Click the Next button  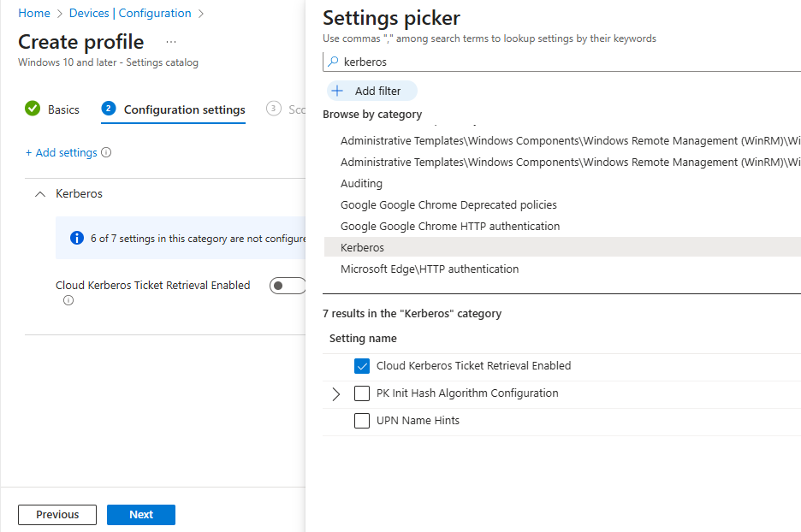point(141,515)
